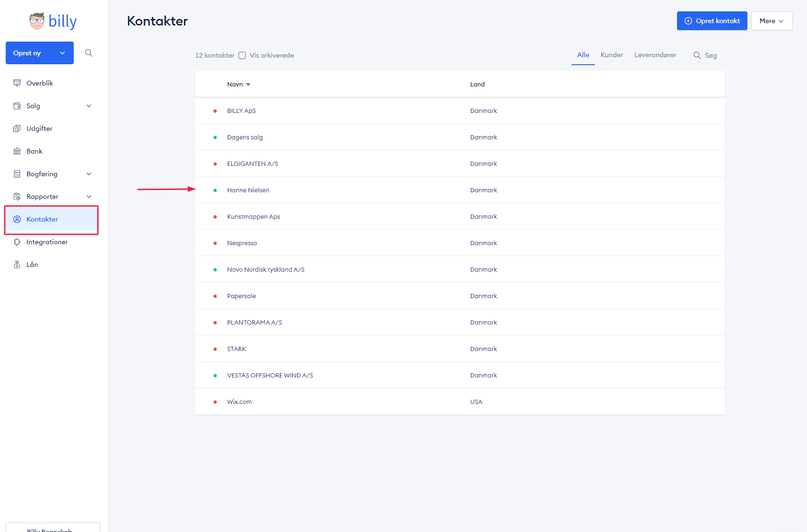
Task: Click the Bogføring calculator icon
Action: (17, 174)
